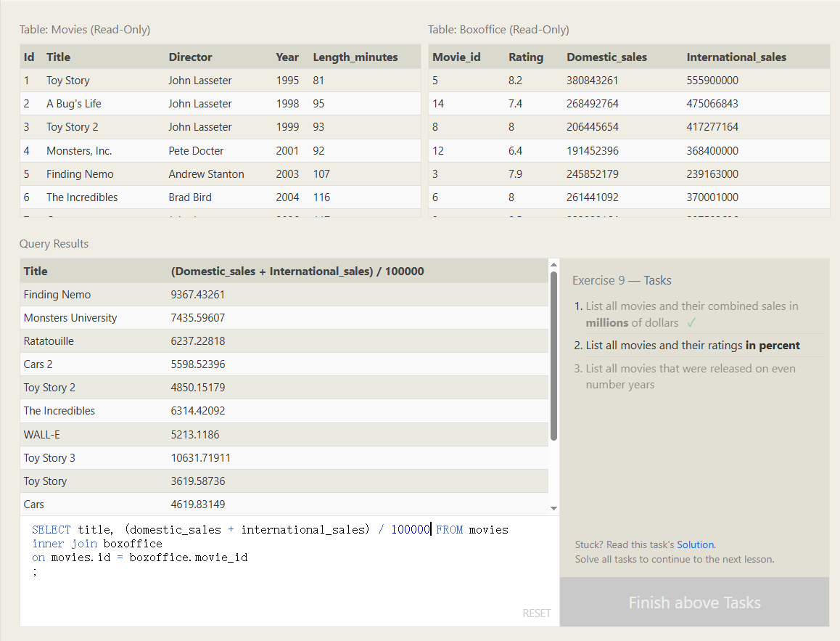The image size is (840, 641).
Task: Click Finding Nemo in the Movies table
Action: (x=80, y=174)
